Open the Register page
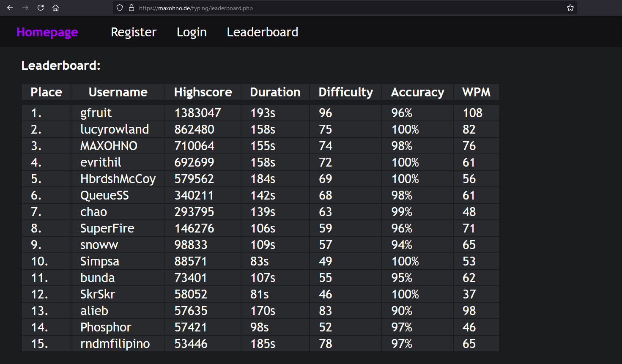 click(x=134, y=32)
